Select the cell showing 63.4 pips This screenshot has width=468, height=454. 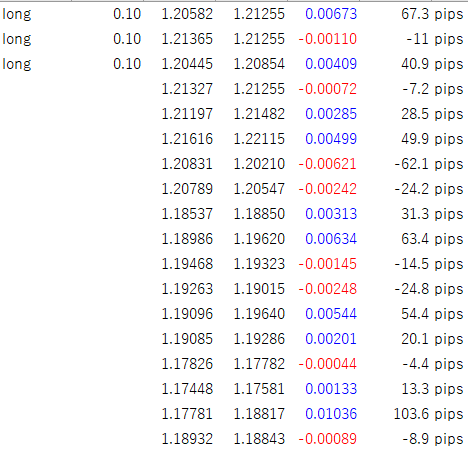click(x=432, y=239)
